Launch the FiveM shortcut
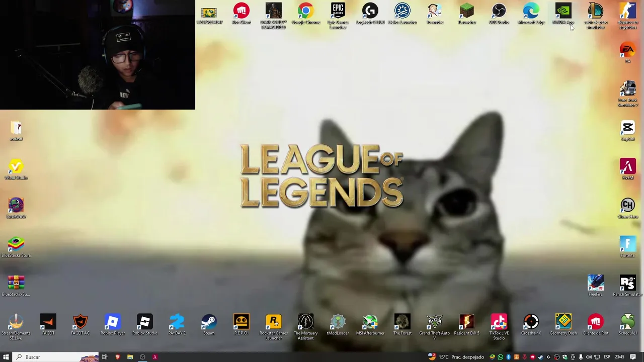Viewport: 644px width, 362px height. [x=627, y=168]
